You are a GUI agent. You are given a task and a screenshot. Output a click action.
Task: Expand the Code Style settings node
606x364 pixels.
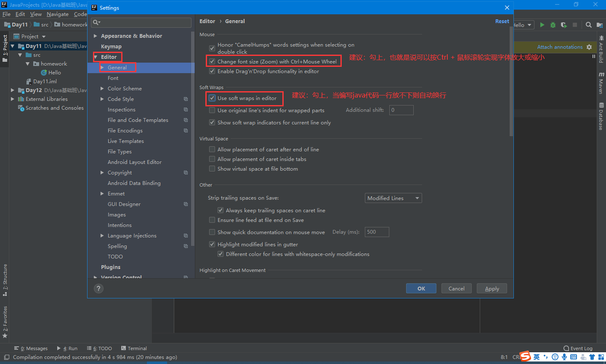(102, 99)
